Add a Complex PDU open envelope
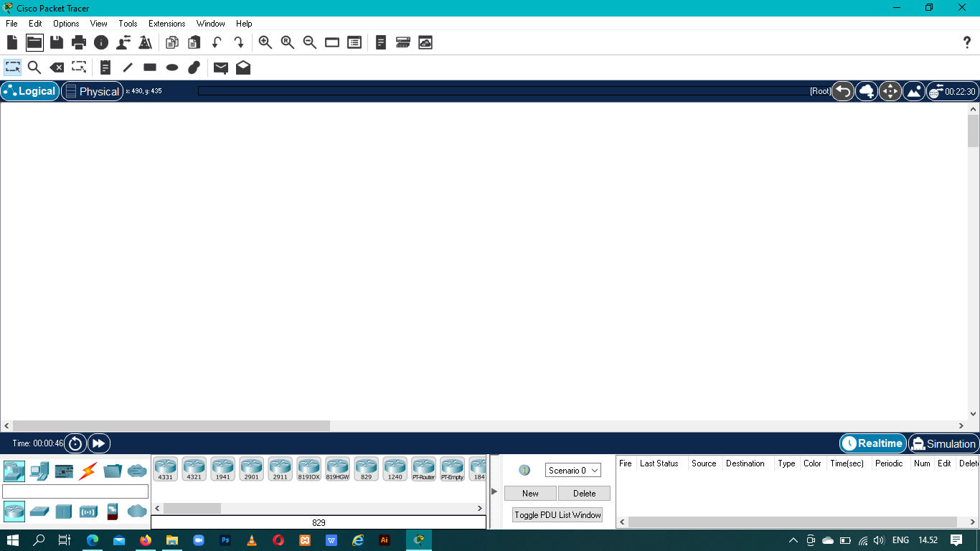The height and width of the screenshot is (551, 980). point(243,67)
